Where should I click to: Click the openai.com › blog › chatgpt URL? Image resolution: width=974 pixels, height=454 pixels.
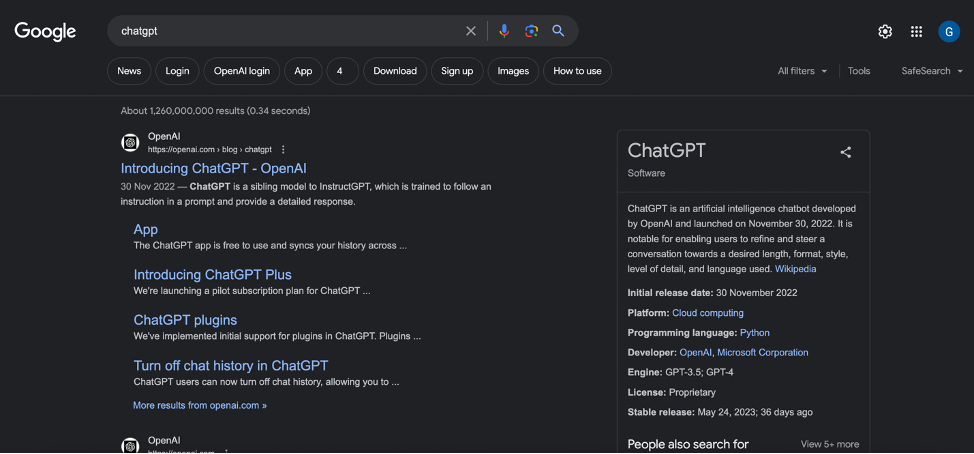tap(209, 150)
